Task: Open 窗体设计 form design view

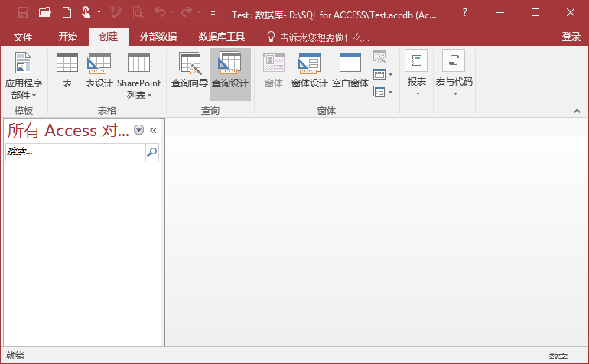Action: [310, 70]
